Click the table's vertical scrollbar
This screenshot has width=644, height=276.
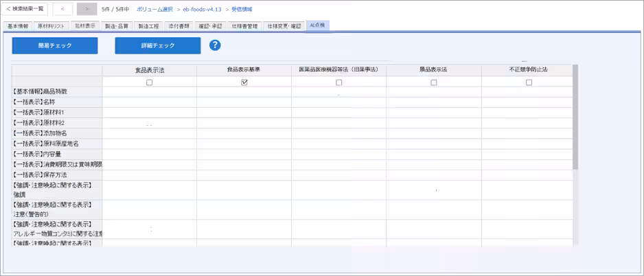point(575,117)
